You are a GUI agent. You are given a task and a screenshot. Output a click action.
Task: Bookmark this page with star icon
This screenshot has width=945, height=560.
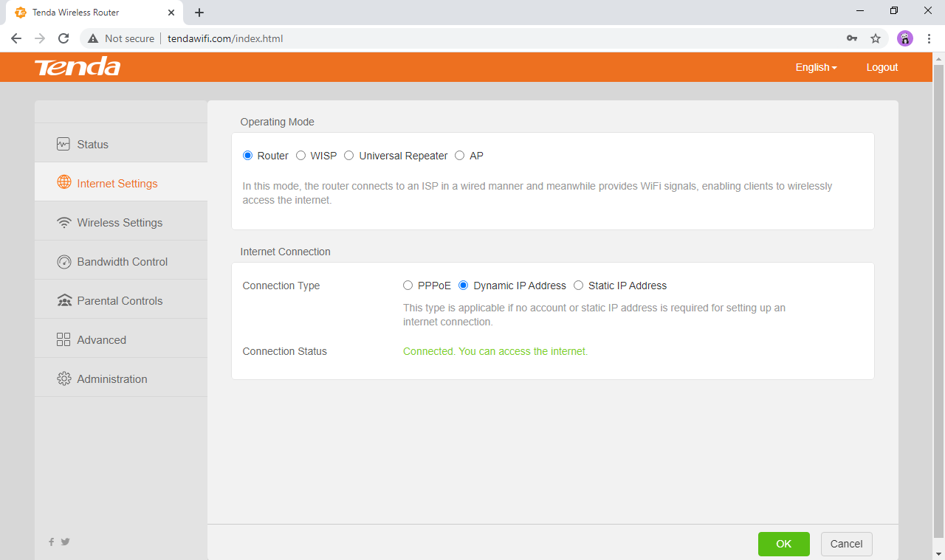coord(876,38)
